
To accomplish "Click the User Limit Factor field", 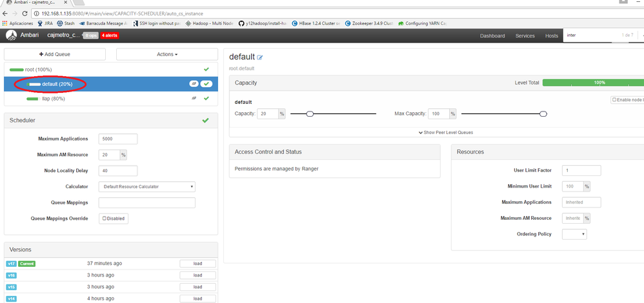I will coord(581,170).
